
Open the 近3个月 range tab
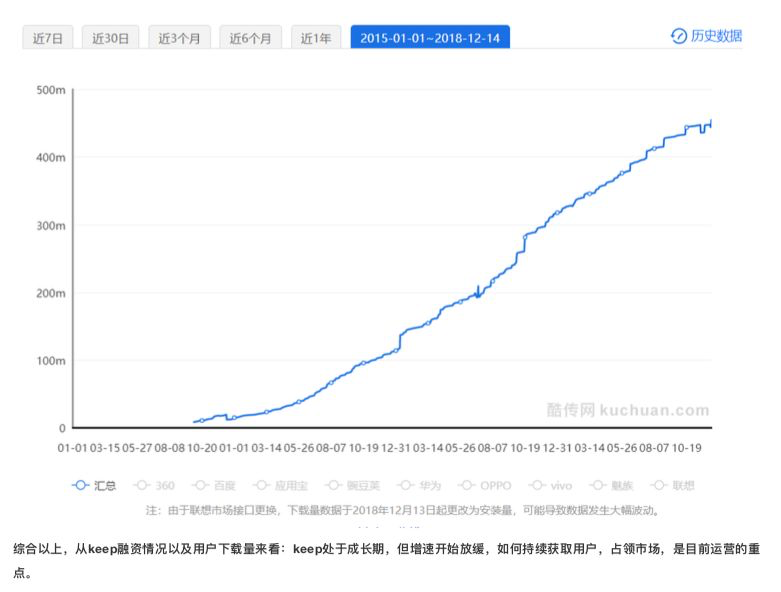(x=179, y=38)
